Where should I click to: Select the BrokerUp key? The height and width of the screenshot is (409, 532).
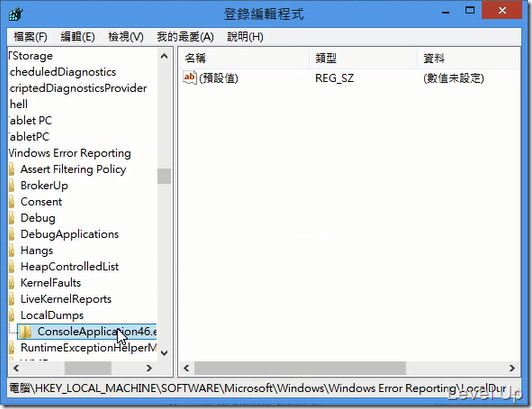pyautogui.click(x=44, y=185)
